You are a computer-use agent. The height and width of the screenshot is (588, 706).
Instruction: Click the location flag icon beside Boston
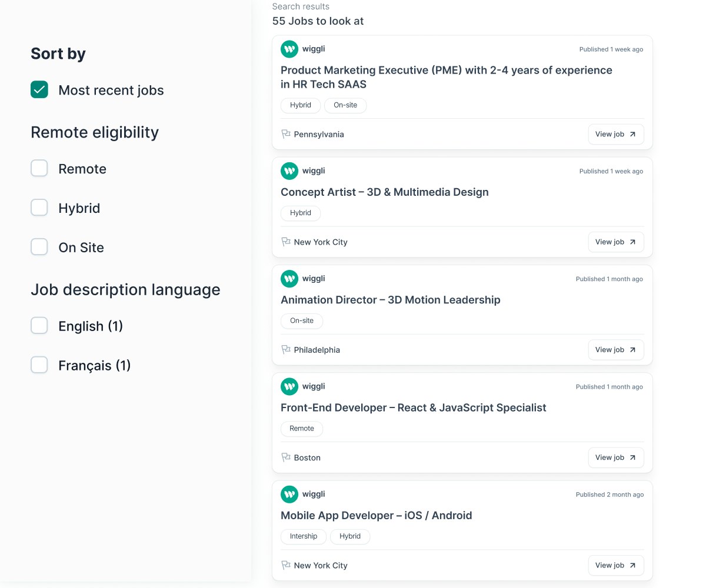click(x=286, y=457)
